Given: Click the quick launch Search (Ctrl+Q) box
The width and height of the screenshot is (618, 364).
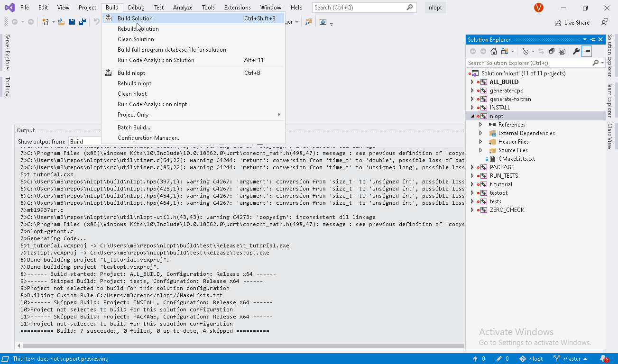Looking at the screenshot, I should (x=364, y=8).
